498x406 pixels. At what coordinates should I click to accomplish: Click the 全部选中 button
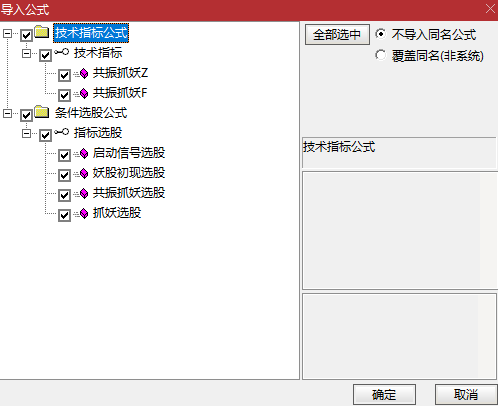click(337, 34)
